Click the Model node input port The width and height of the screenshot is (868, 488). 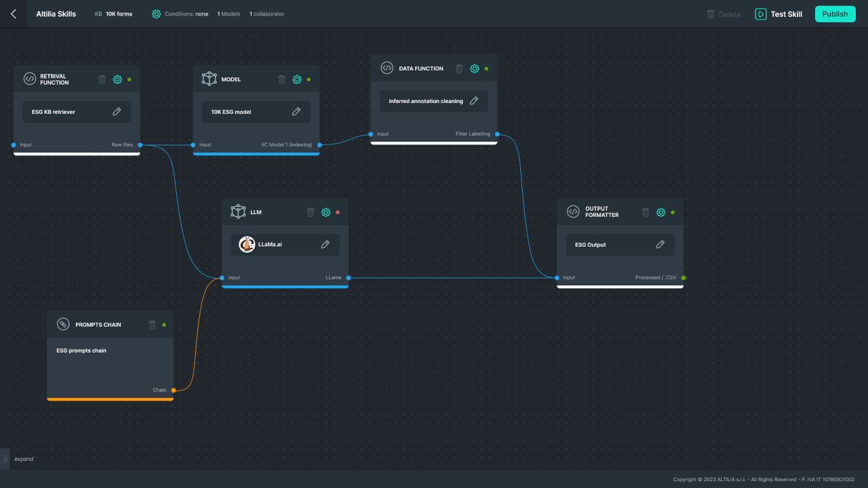[193, 145]
